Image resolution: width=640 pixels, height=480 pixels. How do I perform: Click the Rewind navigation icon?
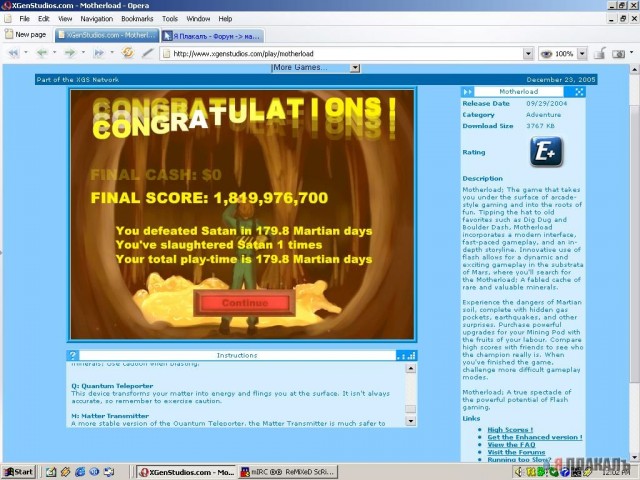(x=13, y=53)
